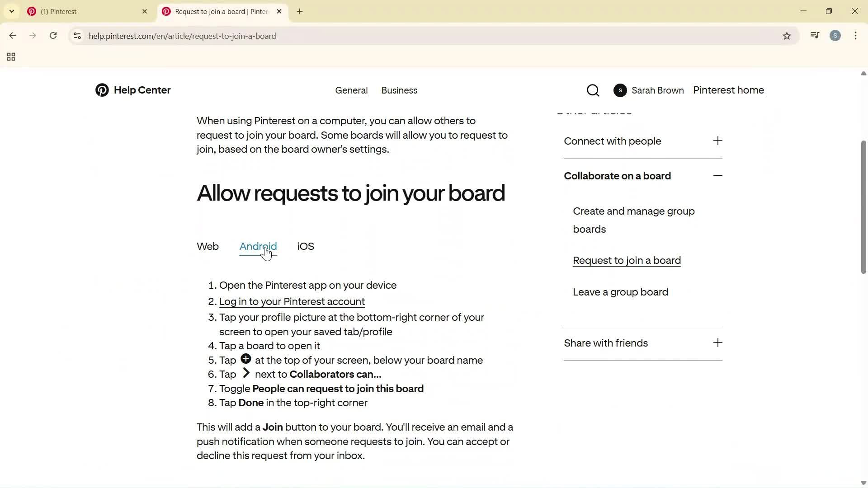
Task: Open the media controls icon near the address bar
Action: pyautogui.click(x=815, y=35)
